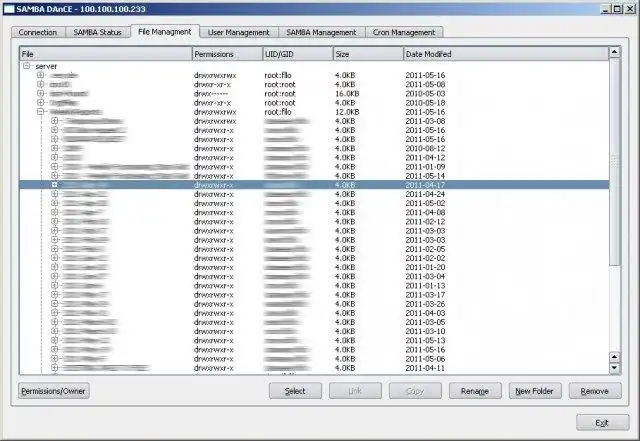Click the date 2011-02-02
This screenshot has width=640, height=441.
tap(425, 258)
